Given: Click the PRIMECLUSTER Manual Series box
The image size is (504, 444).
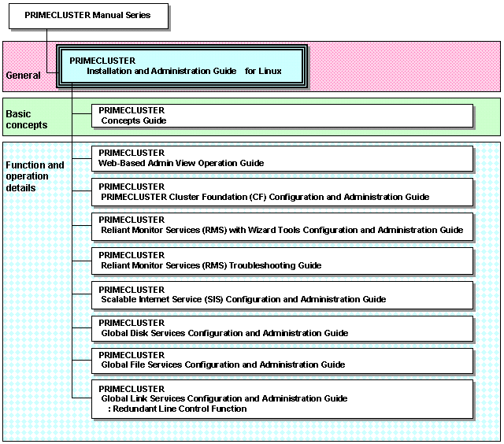Looking at the screenshot, I should pyautogui.click(x=88, y=16).
